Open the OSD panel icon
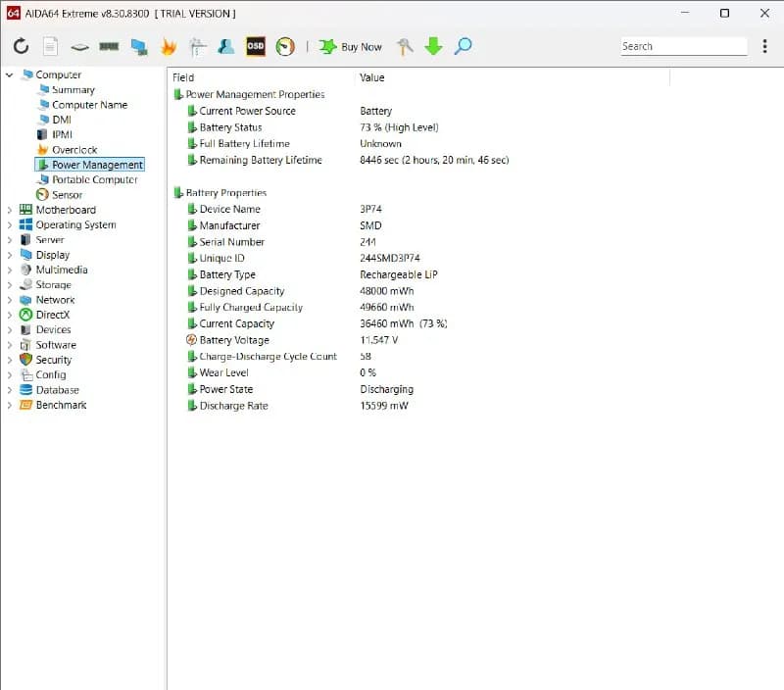The width and height of the screenshot is (784, 690). tap(256, 46)
